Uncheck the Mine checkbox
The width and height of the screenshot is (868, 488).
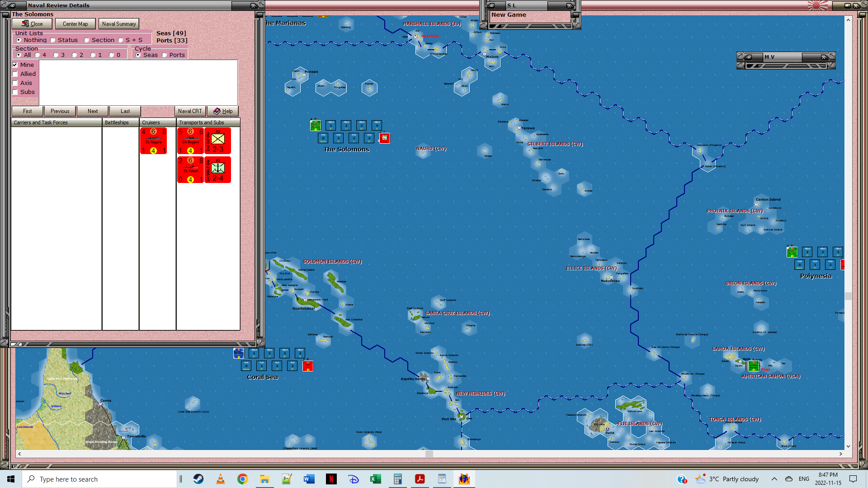(15, 65)
